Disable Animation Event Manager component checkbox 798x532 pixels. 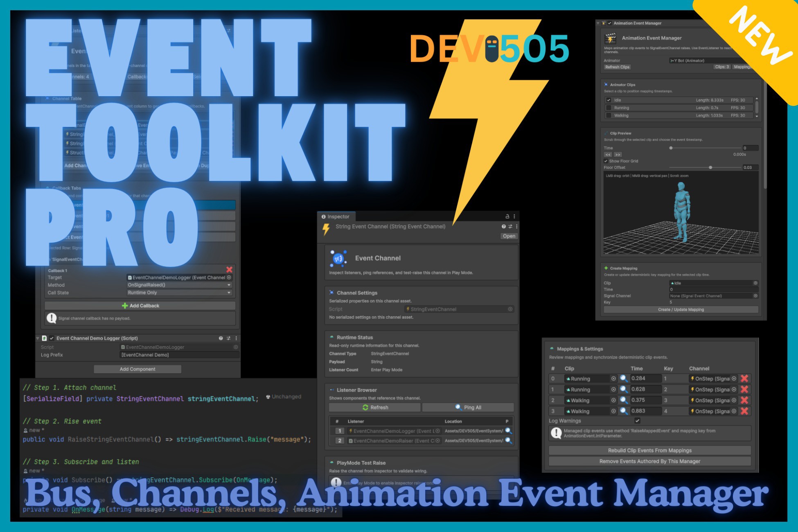click(x=609, y=23)
